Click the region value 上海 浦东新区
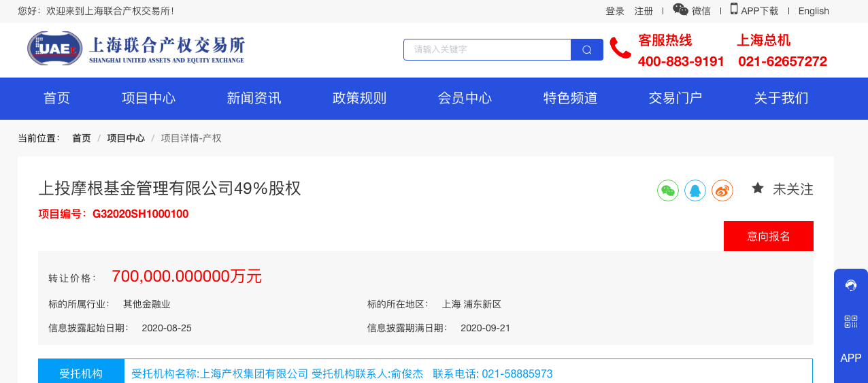 coord(471,304)
